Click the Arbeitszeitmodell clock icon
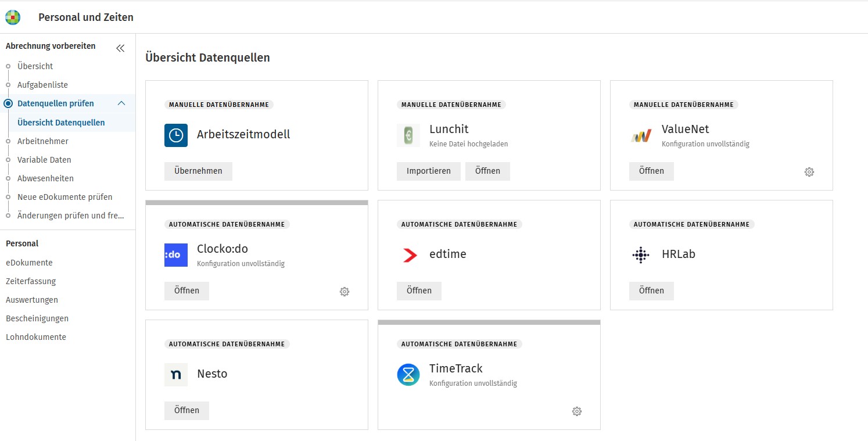Viewport: 868px width, 441px height. coord(176,135)
